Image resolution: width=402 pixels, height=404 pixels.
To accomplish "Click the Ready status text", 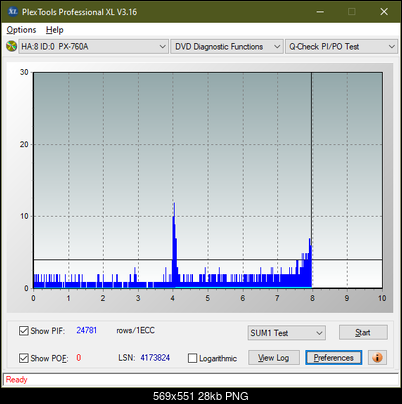I will pyautogui.click(x=16, y=379).
